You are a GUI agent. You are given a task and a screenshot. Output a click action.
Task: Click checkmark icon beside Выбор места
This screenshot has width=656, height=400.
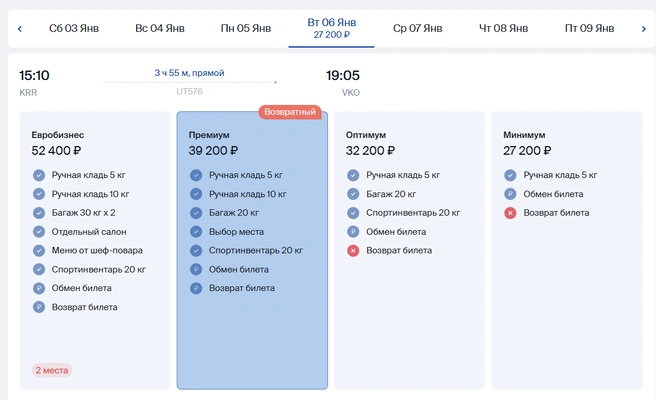coord(196,232)
